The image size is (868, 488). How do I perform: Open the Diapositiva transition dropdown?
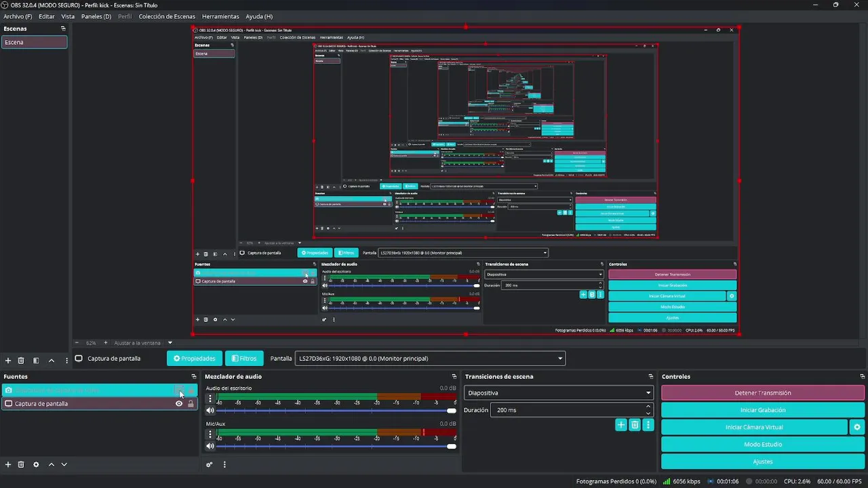point(558,392)
